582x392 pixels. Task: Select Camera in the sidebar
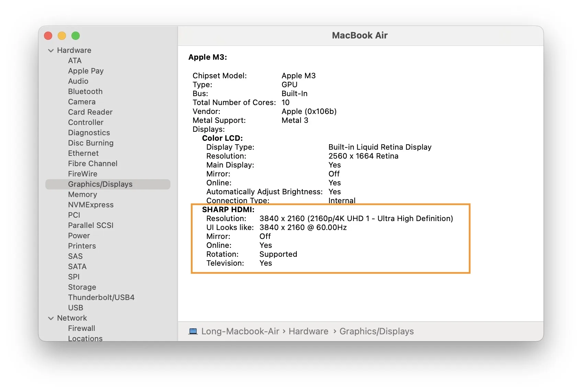click(x=82, y=102)
